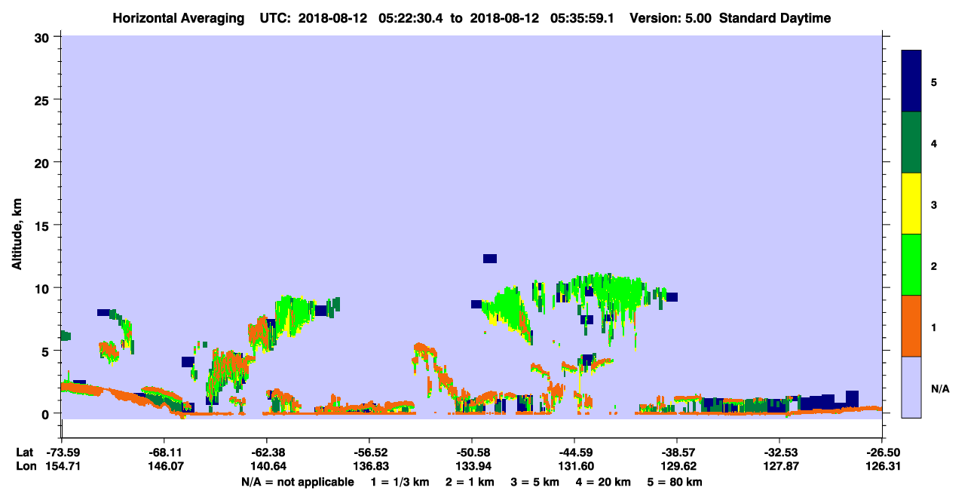Click the lavender N/A colorbar segment
The height and width of the screenshot is (503, 980).
point(911,387)
